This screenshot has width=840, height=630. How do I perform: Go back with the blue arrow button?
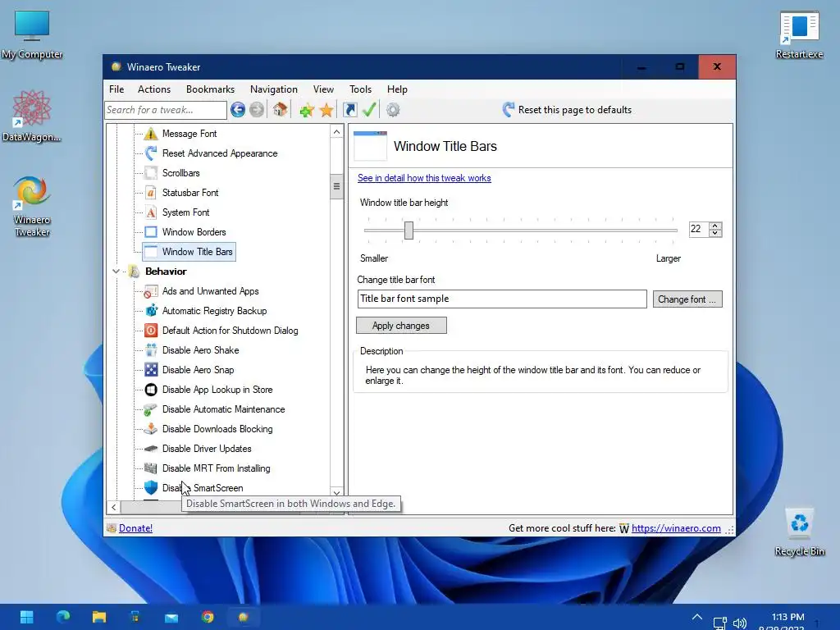[238, 110]
